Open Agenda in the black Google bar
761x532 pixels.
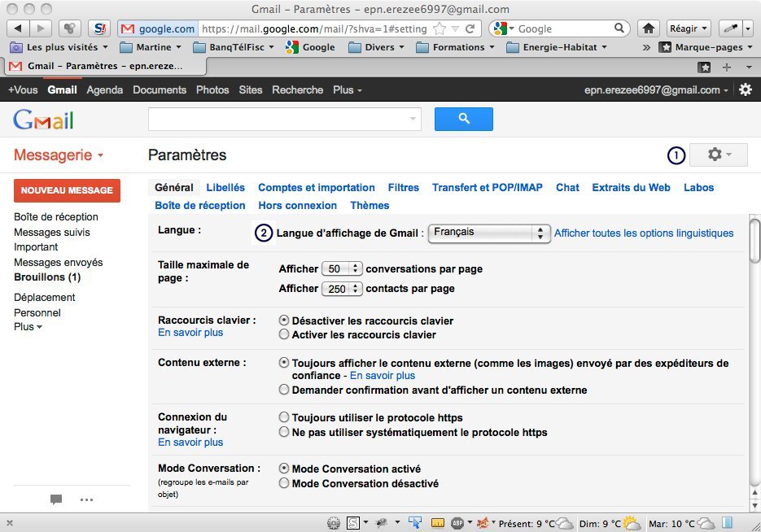pyautogui.click(x=105, y=89)
